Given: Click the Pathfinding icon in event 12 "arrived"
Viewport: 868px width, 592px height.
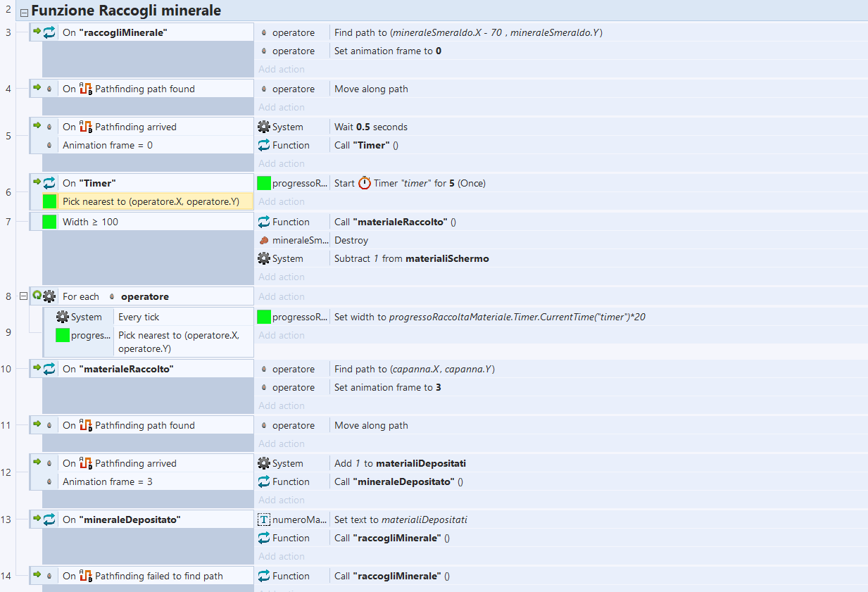Looking at the screenshot, I should pyautogui.click(x=86, y=463).
